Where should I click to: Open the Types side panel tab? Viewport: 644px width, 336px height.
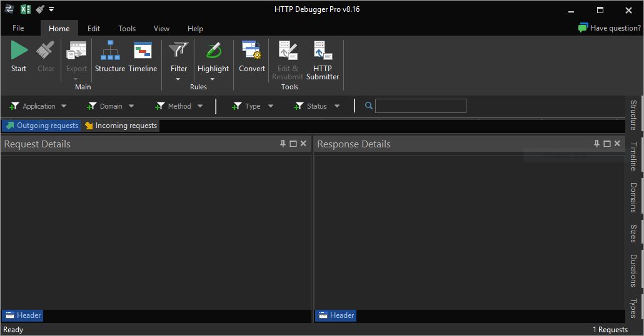(634, 308)
